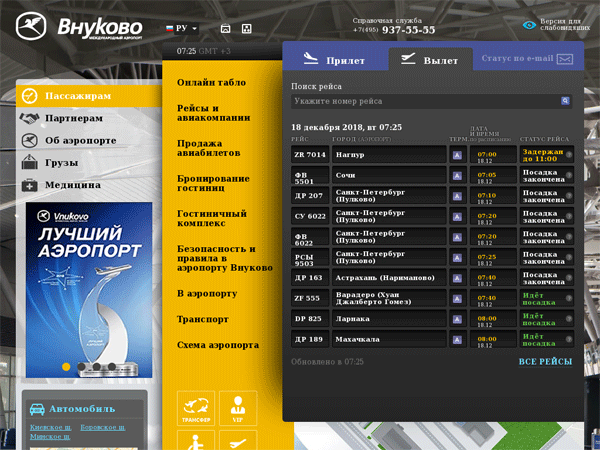Click terminal A icon for Сочи flight

coord(457,176)
